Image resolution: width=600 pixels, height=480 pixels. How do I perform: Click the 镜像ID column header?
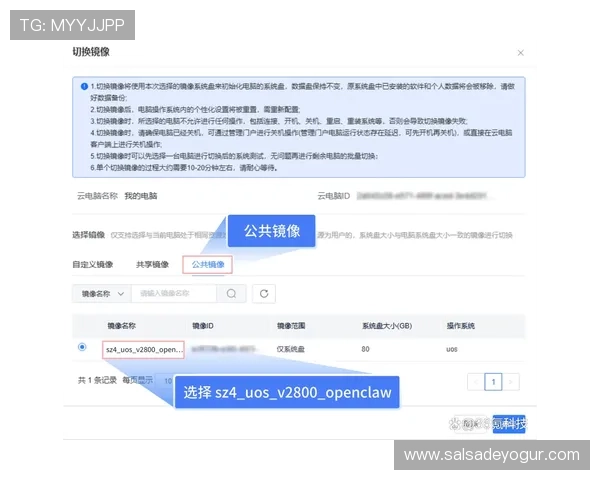pyautogui.click(x=203, y=326)
